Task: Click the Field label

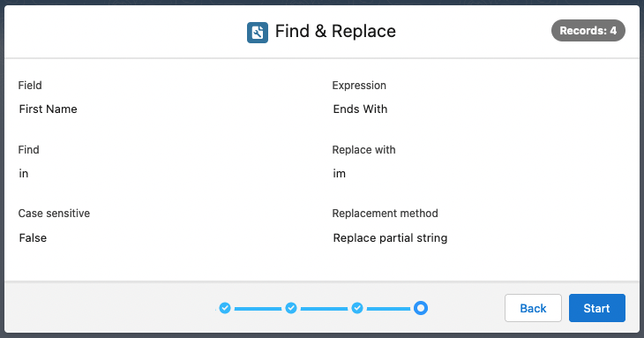Action: tap(30, 86)
